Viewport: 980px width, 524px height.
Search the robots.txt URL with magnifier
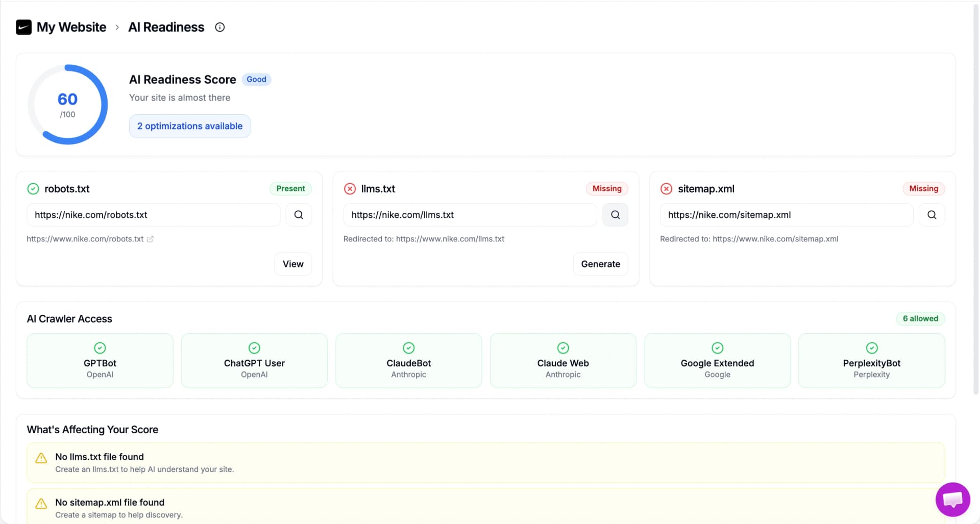(x=299, y=215)
